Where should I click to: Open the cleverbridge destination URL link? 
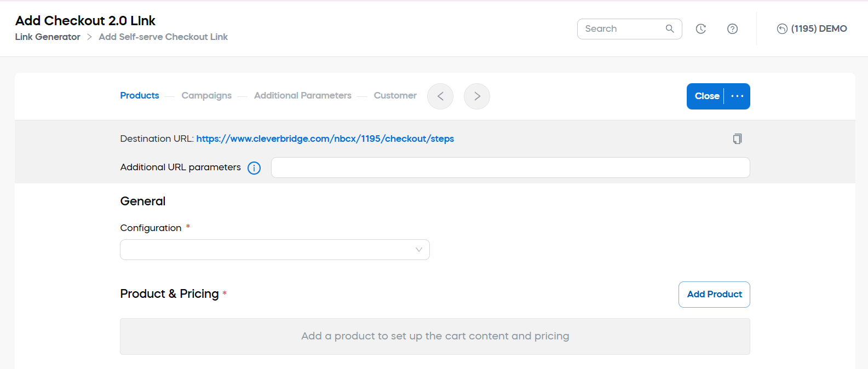(325, 139)
